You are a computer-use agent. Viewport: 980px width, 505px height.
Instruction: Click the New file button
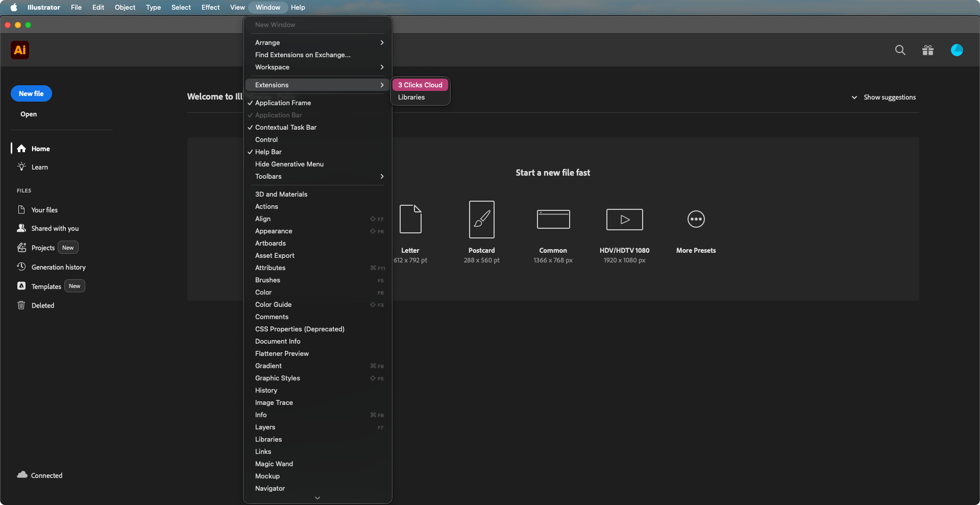tap(31, 93)
